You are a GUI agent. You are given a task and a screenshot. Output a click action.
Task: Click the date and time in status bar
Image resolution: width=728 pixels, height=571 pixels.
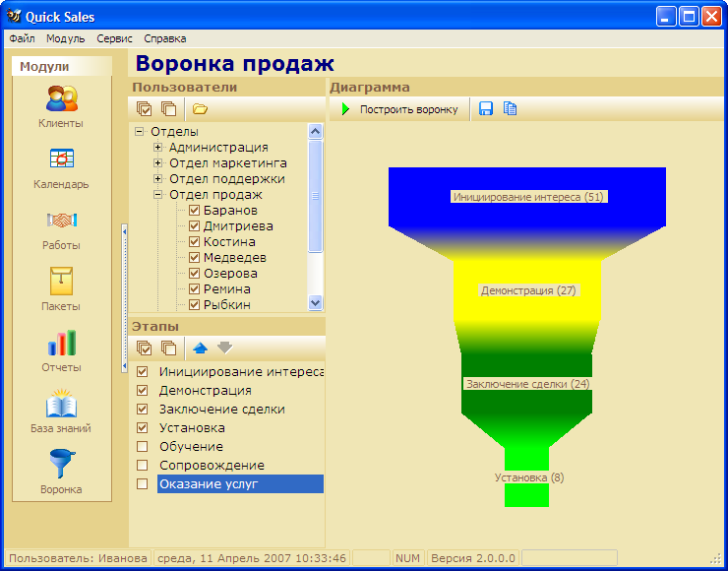[252, 558]
